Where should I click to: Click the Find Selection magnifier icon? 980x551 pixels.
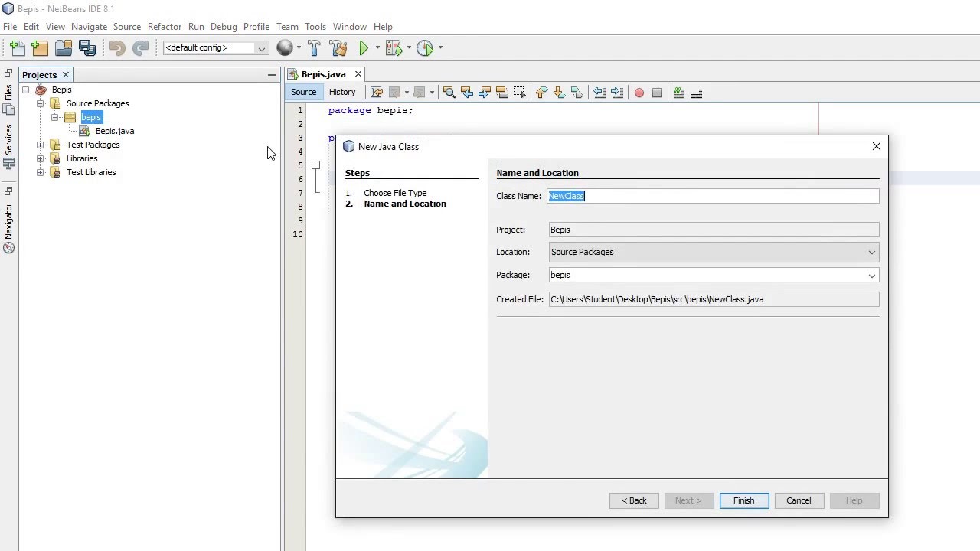[449, 93]
